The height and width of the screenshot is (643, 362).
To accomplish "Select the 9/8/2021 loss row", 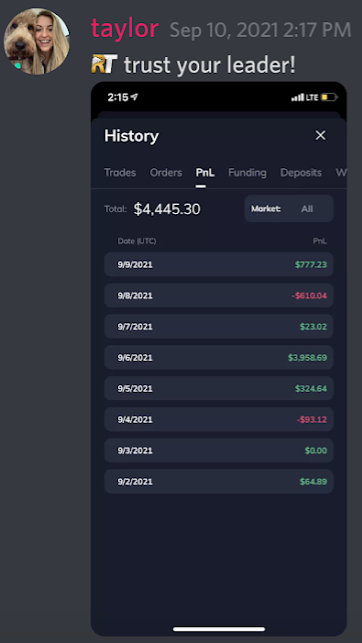I will pyautogui.click(x=219, y=295).
